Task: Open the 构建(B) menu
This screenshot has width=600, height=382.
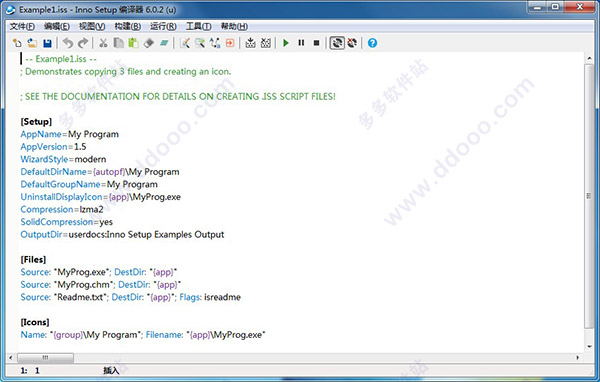Action: pos(128,26)
